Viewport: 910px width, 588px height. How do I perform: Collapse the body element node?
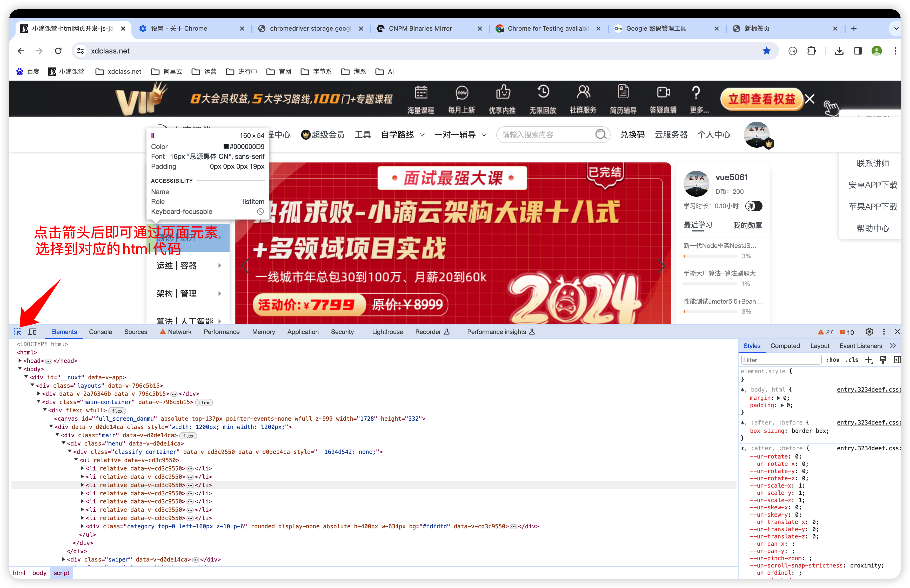point(20,368)
